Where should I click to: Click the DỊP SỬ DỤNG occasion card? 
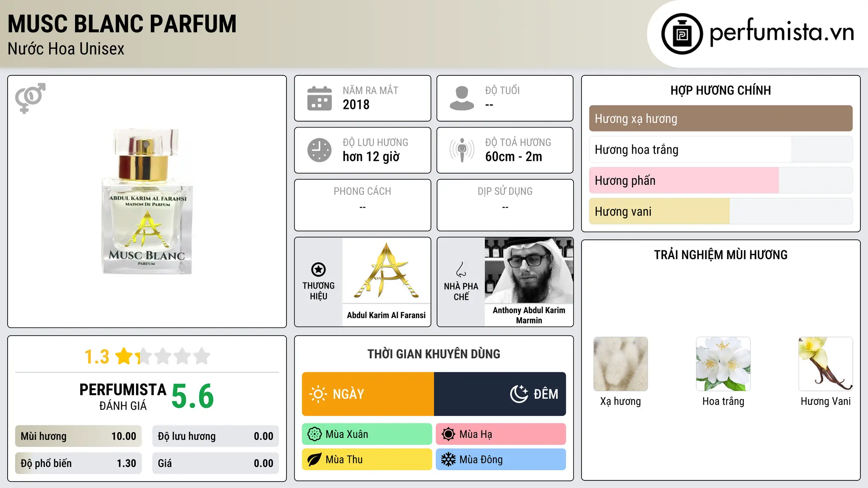click(x=505, y=205)
